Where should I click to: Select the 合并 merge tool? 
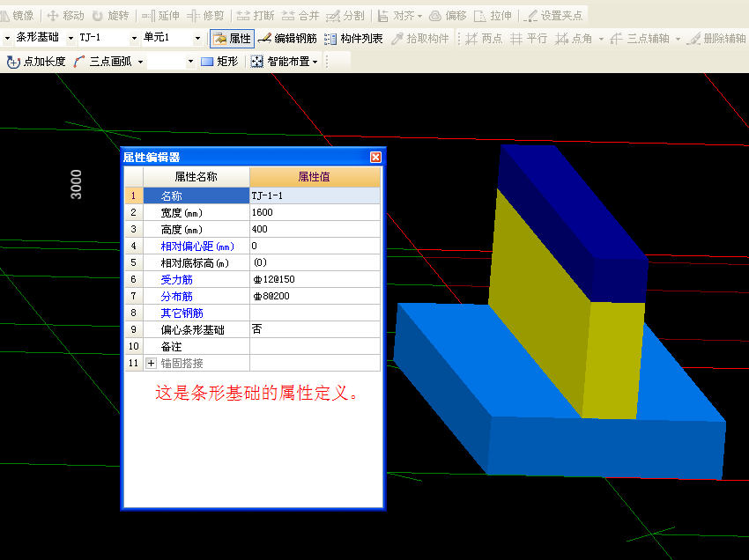click(300, 16)
